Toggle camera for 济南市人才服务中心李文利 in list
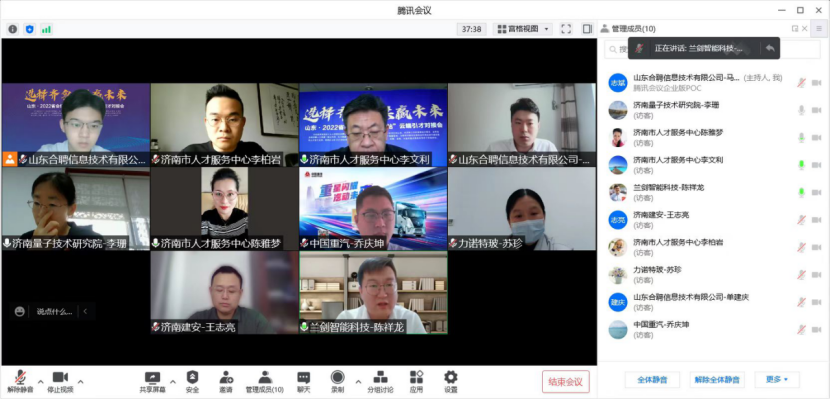 (x=816, y=165)
